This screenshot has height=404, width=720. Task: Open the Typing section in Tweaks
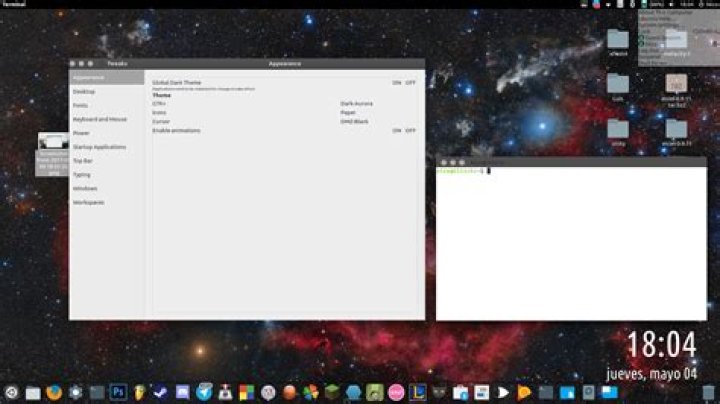107,175
